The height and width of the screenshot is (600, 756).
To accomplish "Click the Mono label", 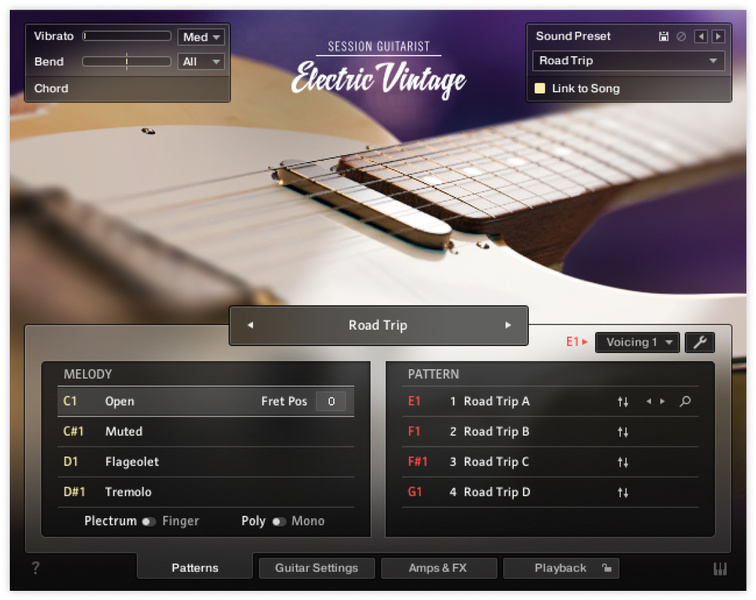I will (308, 521).
